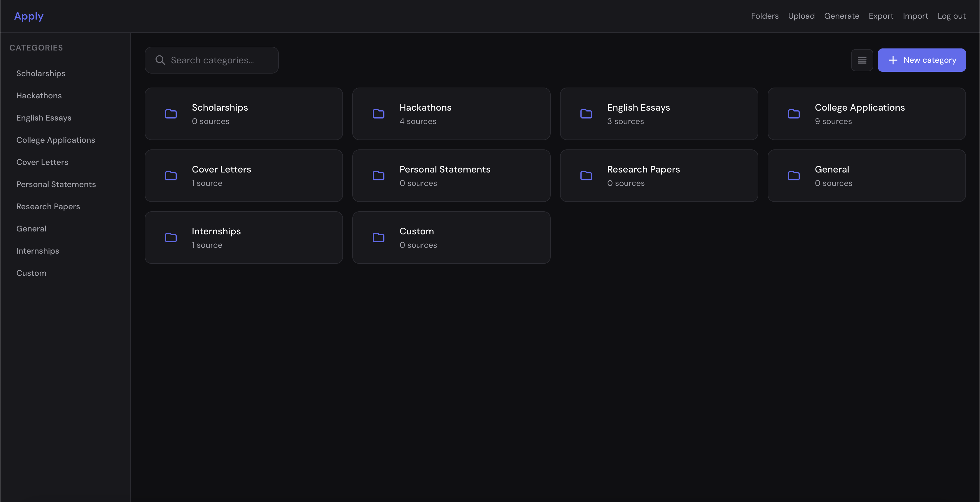Open the Custom category card
This screenshot has width=980, height=502.
(451, 238)
